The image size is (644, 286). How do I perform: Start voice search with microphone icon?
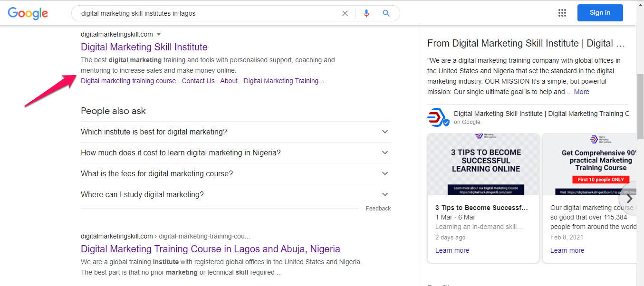click(366, 13)
